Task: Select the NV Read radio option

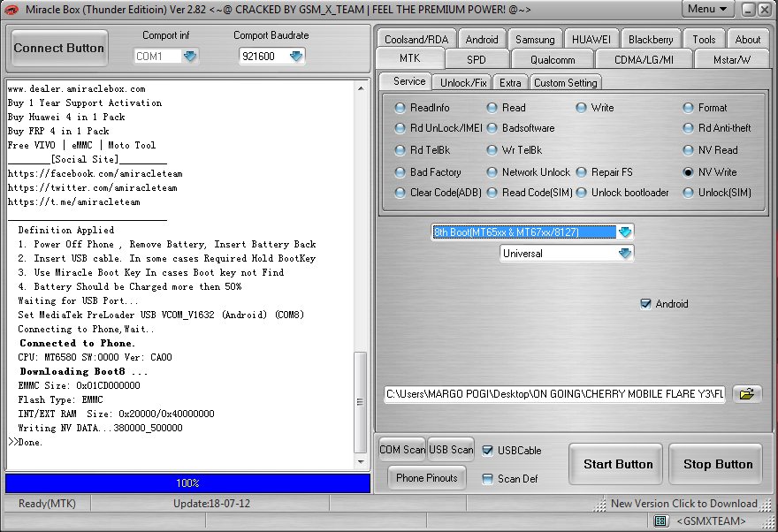Action: (688, 150)
